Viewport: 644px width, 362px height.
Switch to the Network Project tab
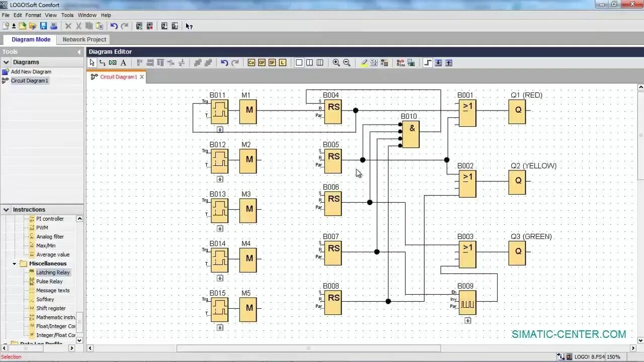(x=85, y=39)
